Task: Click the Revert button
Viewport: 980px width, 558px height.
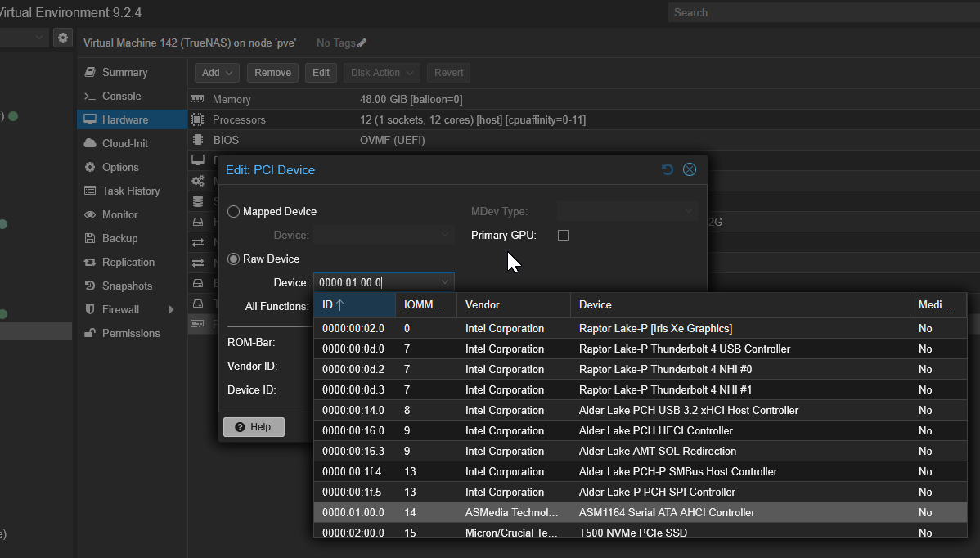Action: (449, 73)
